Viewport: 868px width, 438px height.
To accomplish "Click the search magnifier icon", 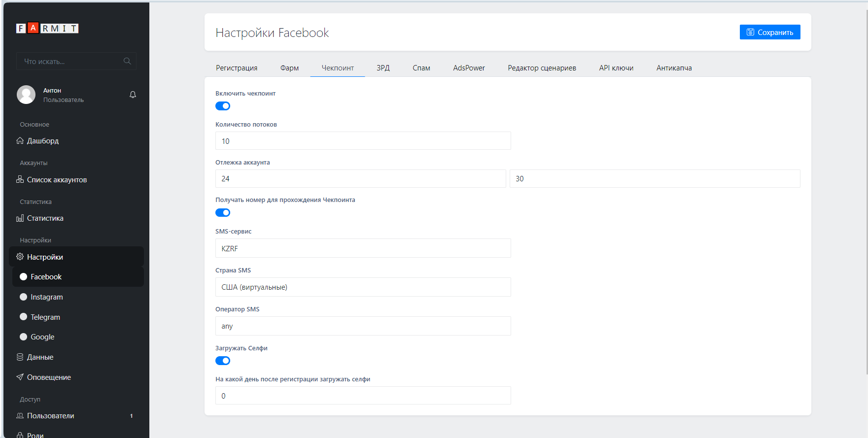I will tap(127, 61).
